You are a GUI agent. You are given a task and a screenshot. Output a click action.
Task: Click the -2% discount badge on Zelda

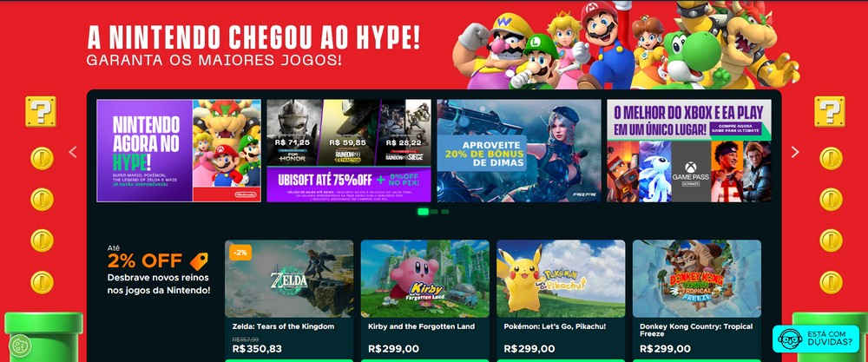tap(240, 252)
